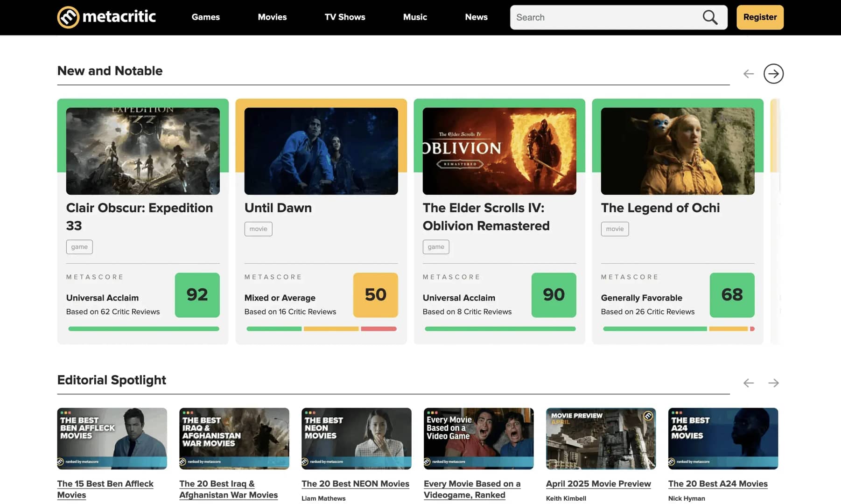The width and height of the screenshot is (841, 504).
Task: Click author name Keith Kimbell
Action: coord(566,498)
